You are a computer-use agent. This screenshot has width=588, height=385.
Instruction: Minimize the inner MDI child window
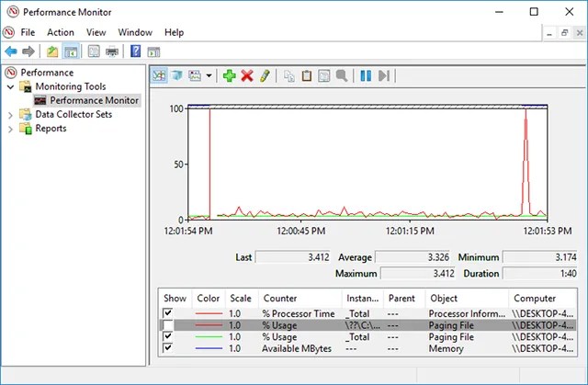pos(549,33)
